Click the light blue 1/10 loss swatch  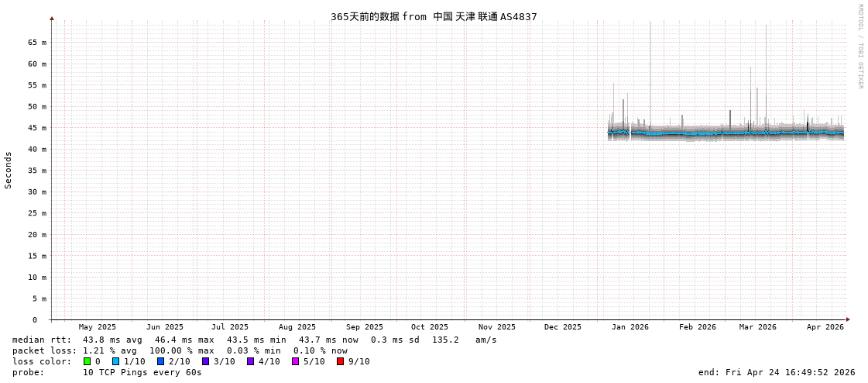(x=116, y=361)
